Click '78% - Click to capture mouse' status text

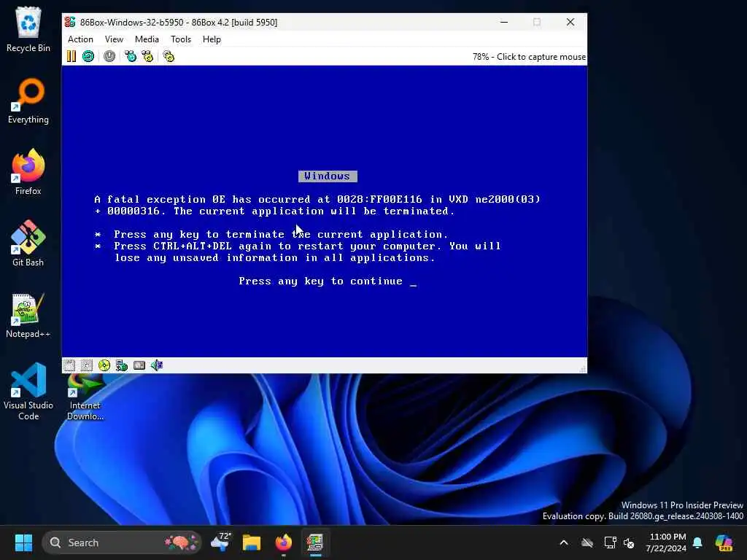coord(530,57)
